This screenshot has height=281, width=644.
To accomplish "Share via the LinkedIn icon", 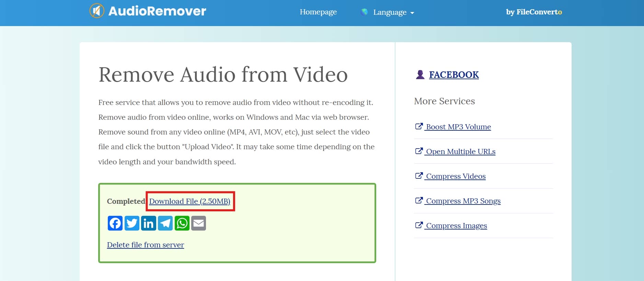I will point(149,223).
